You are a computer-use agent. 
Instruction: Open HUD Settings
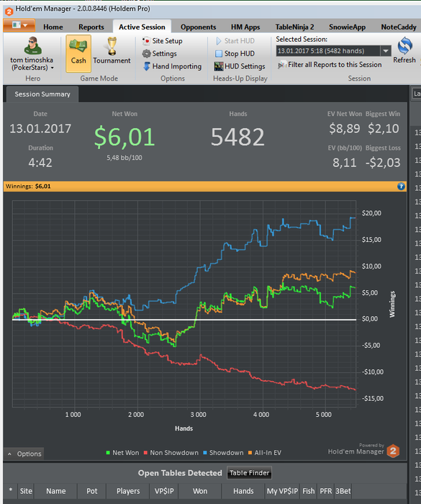(240, 66)
